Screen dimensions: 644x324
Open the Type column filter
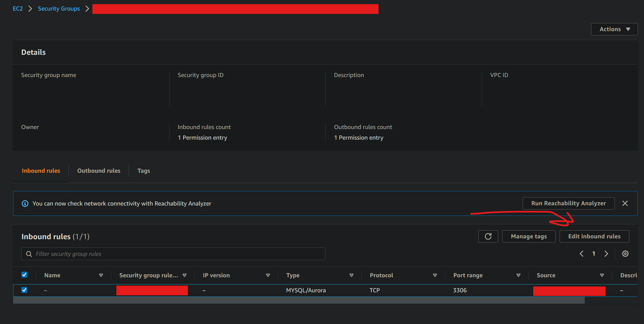352,275
